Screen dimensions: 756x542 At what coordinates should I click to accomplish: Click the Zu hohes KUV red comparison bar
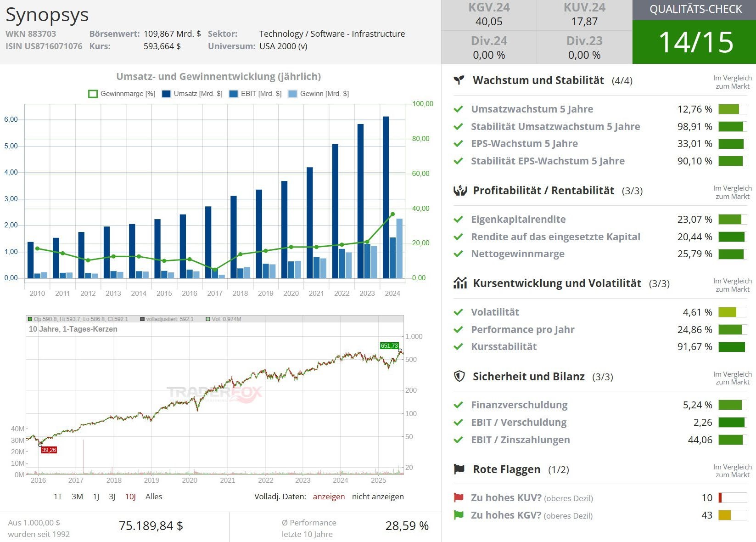pyautogui.click(x=733, y=497)
